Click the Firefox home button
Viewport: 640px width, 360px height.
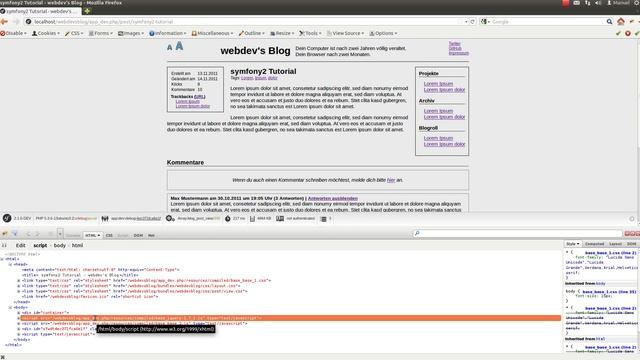click(621, 22)
